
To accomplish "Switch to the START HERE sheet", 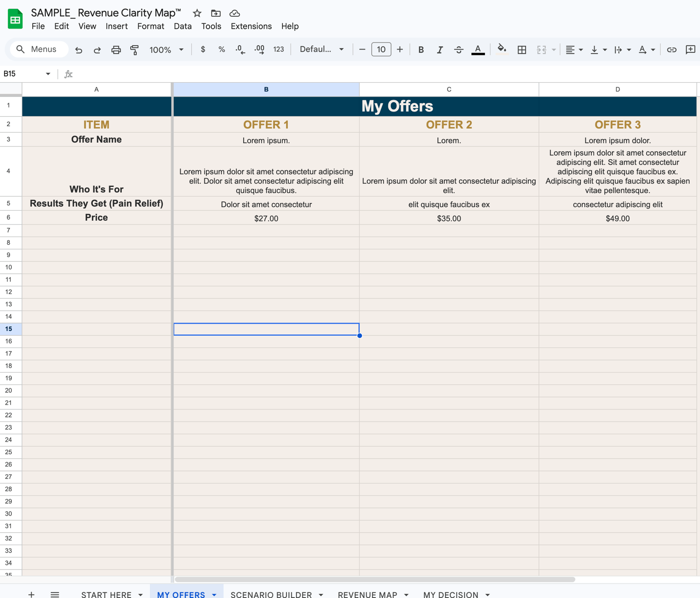I will point(106,594).
